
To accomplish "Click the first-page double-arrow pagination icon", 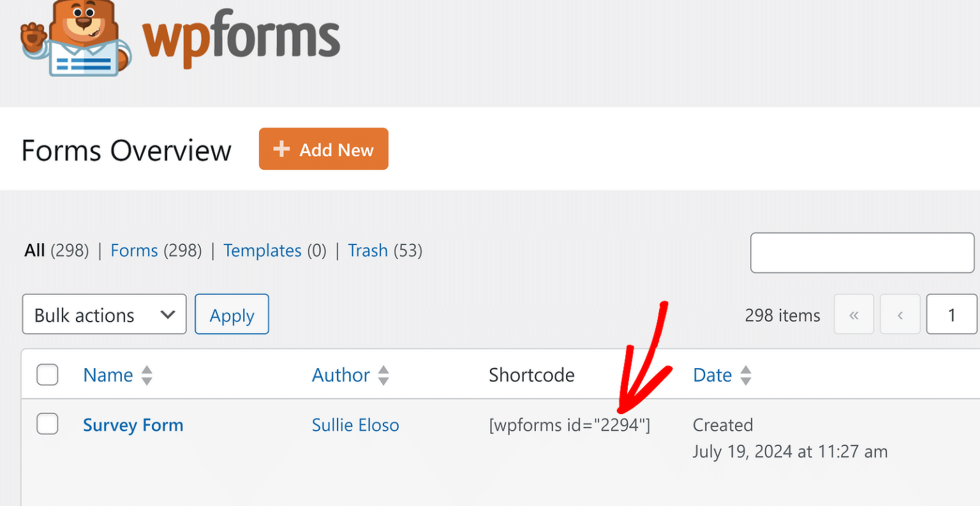I will [x=854, y=314].
